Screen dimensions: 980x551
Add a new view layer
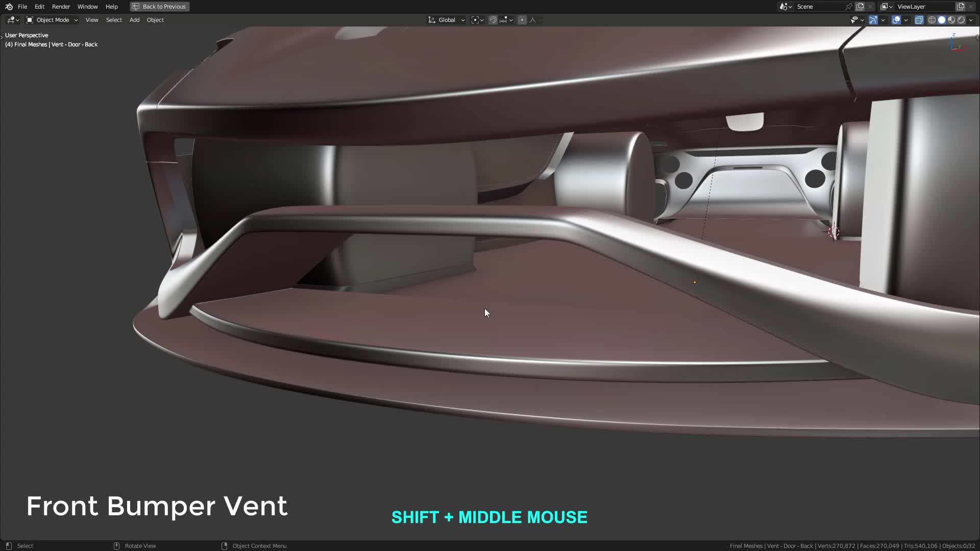961,7
